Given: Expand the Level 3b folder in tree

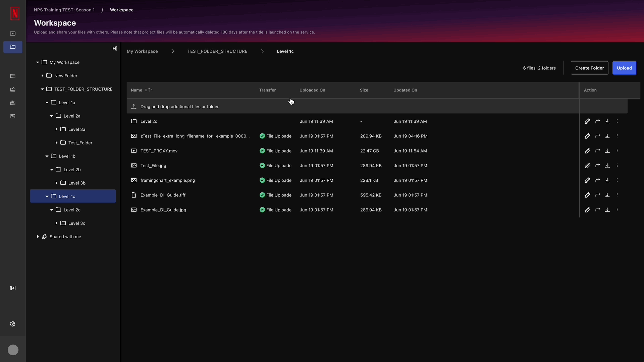Looking at the screenshot, I should point(57,183).
